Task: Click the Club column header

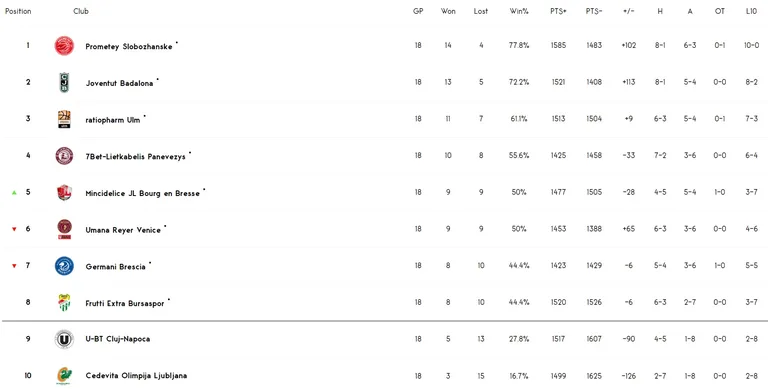Action: (81, 11)
